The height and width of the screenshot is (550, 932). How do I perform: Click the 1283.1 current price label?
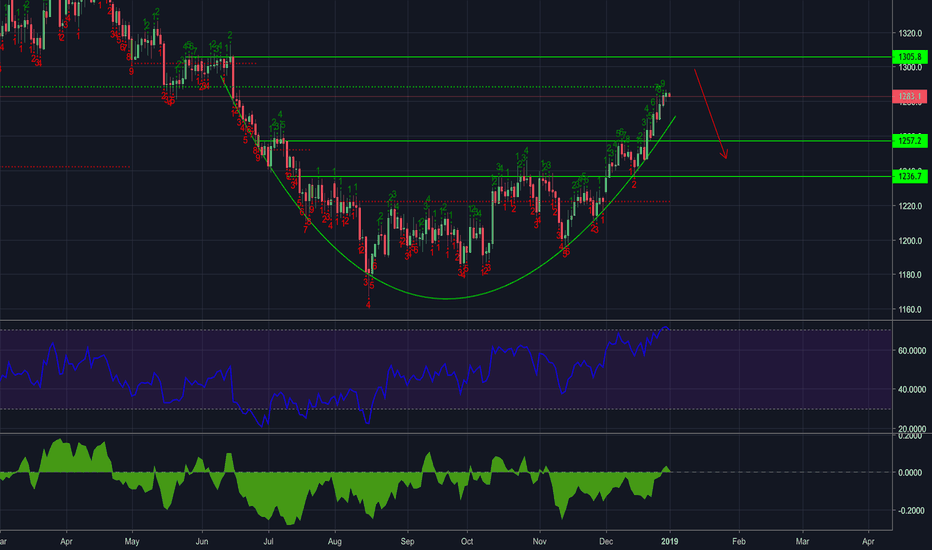tap(910, 96)
